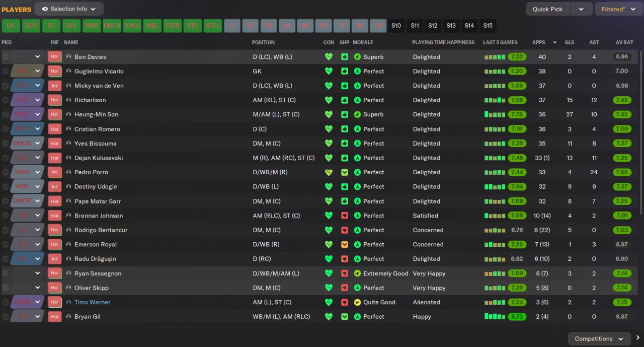Click Guglielmo Vicario's Hol info badge
This screenshot has height=347, width=644.
54,71
